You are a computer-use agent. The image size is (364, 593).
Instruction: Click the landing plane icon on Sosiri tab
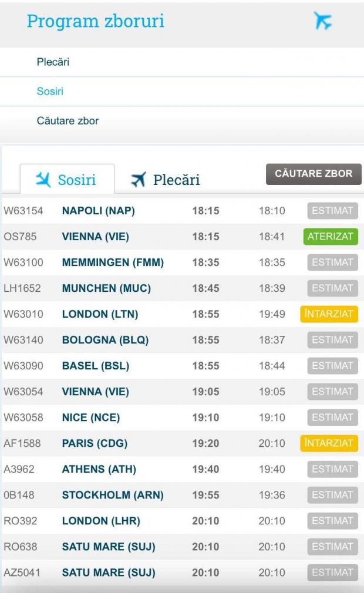(43, 179)
